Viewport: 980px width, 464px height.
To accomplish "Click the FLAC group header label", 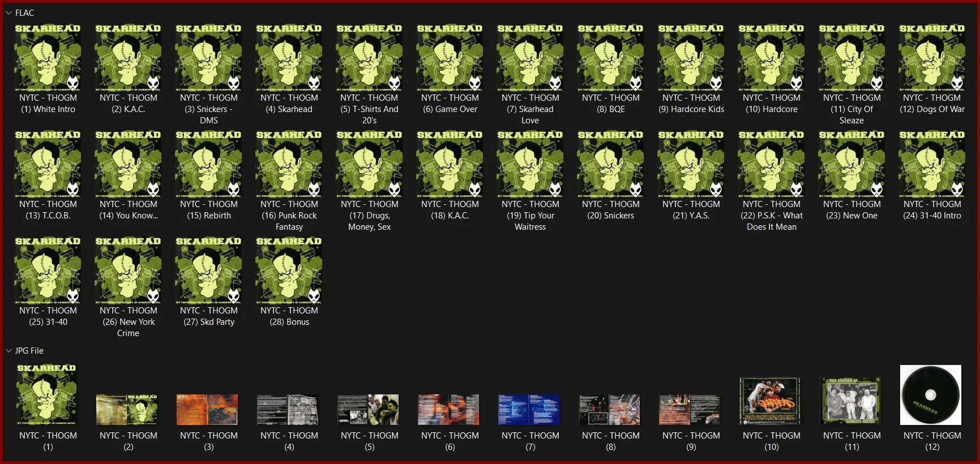I will coord(25,13).
